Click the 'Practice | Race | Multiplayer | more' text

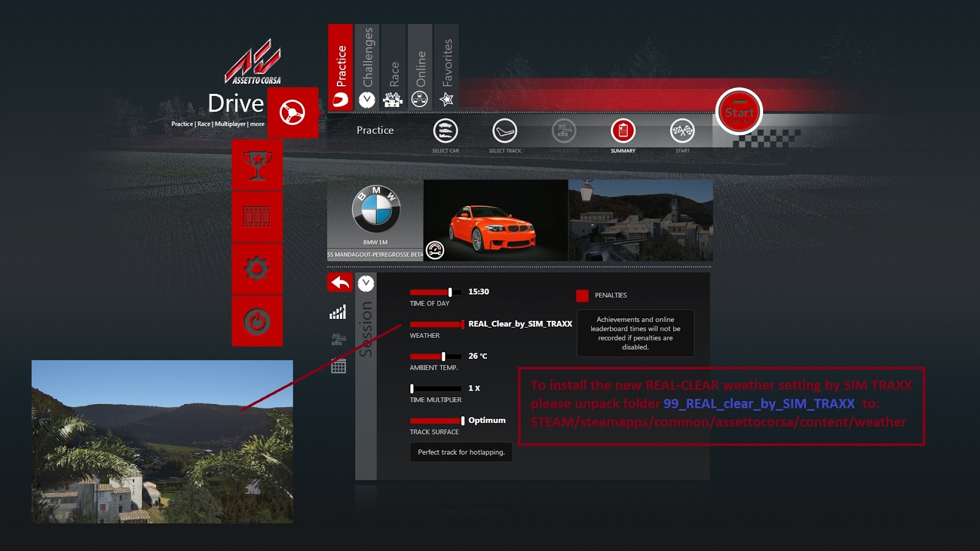(218, 124)
